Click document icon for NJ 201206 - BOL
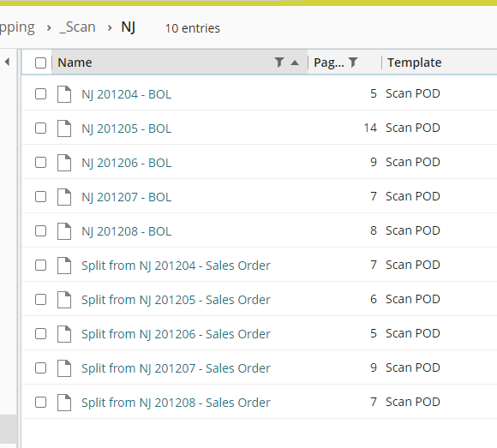This screenshot has width=497, height=448. (64, 163)
